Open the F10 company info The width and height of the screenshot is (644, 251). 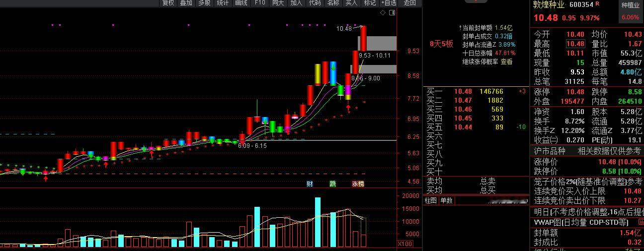tap(260, 3)
